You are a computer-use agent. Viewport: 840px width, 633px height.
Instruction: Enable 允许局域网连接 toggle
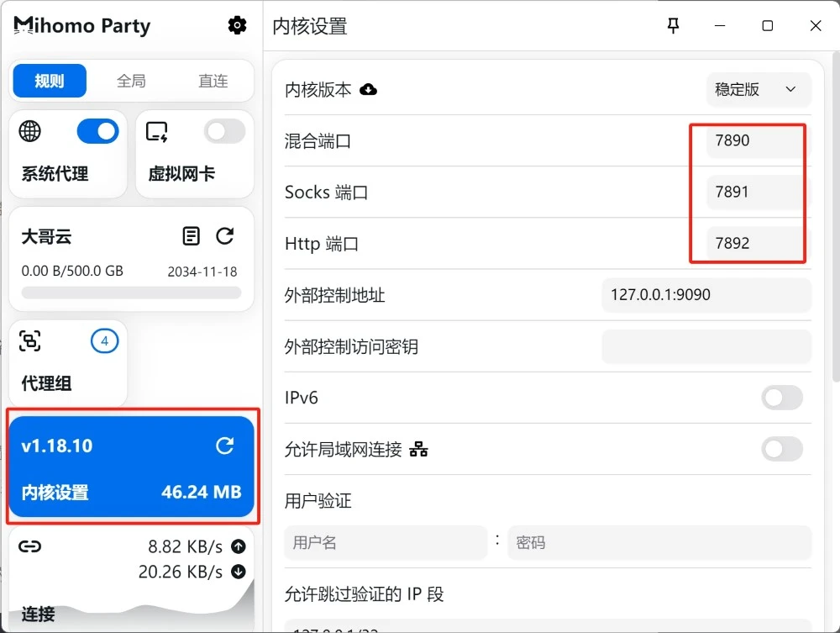781,450
